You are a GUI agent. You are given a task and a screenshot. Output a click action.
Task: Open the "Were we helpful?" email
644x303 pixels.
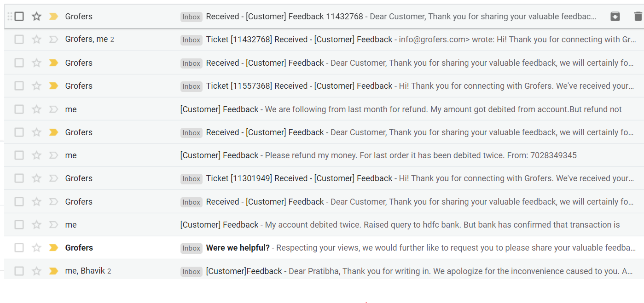(238, 248)
